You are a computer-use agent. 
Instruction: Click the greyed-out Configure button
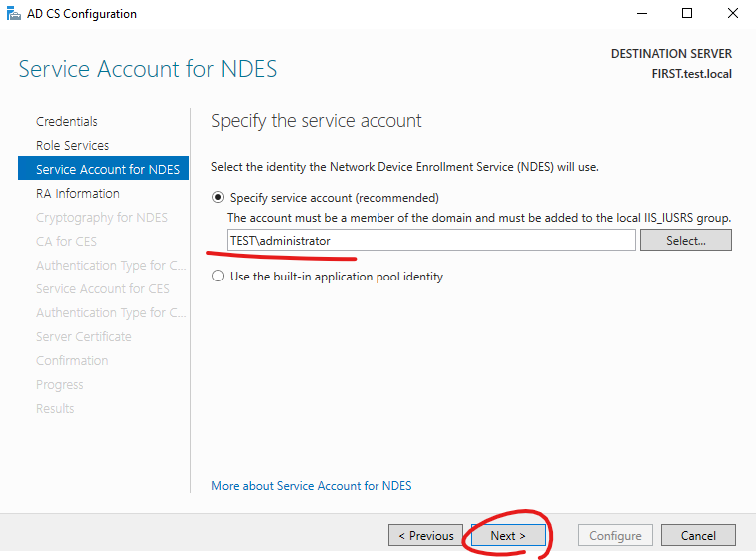click(x=615, y=535)
